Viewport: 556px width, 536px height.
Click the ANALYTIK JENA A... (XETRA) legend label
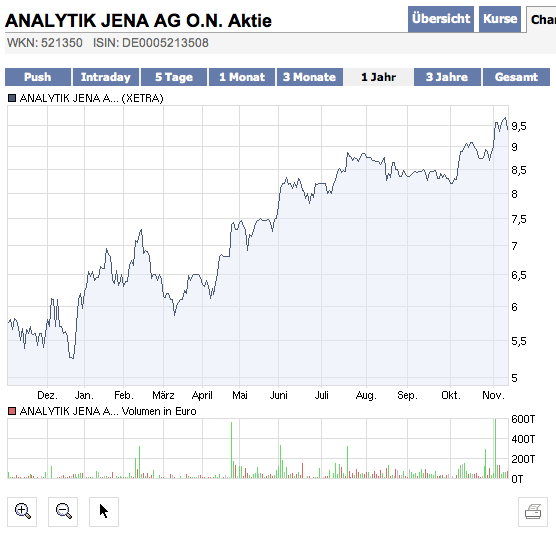pyautogui.click(x=91, y=98)
